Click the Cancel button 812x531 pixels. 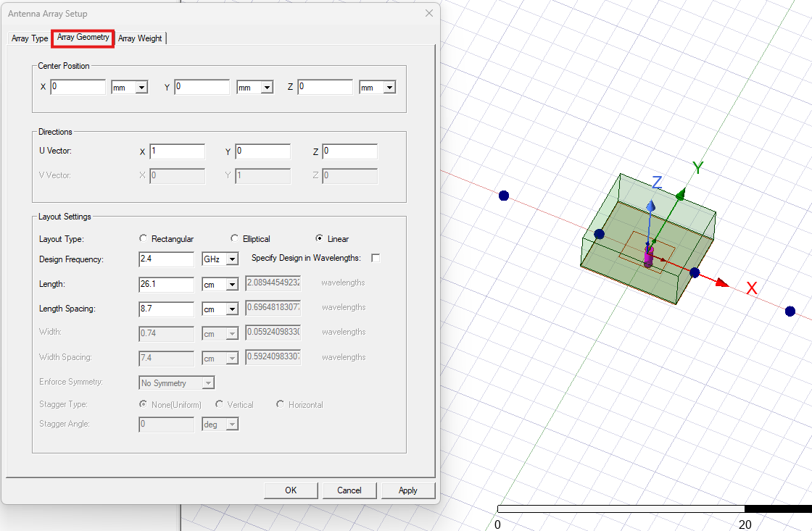[x=349, y=490]
